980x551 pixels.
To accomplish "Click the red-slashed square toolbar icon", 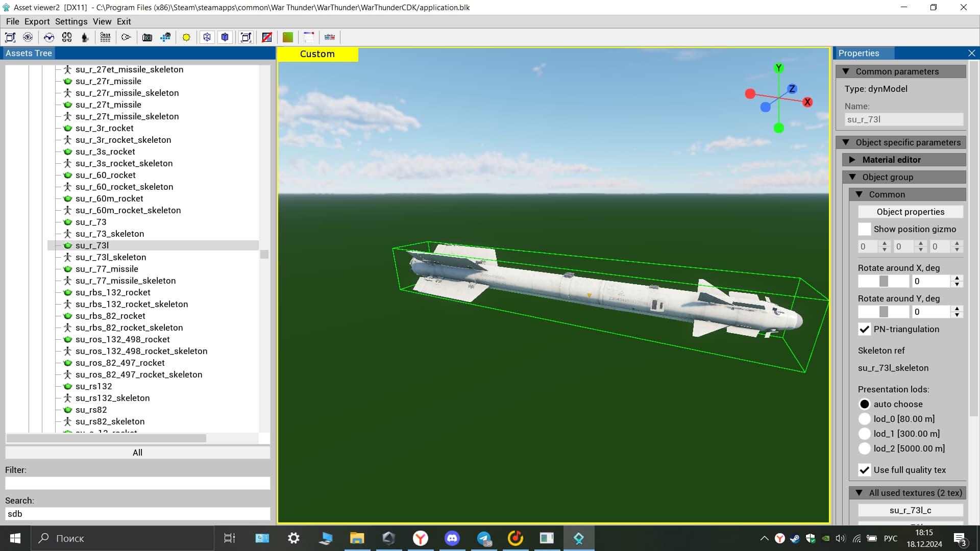I will pos(267,37).
